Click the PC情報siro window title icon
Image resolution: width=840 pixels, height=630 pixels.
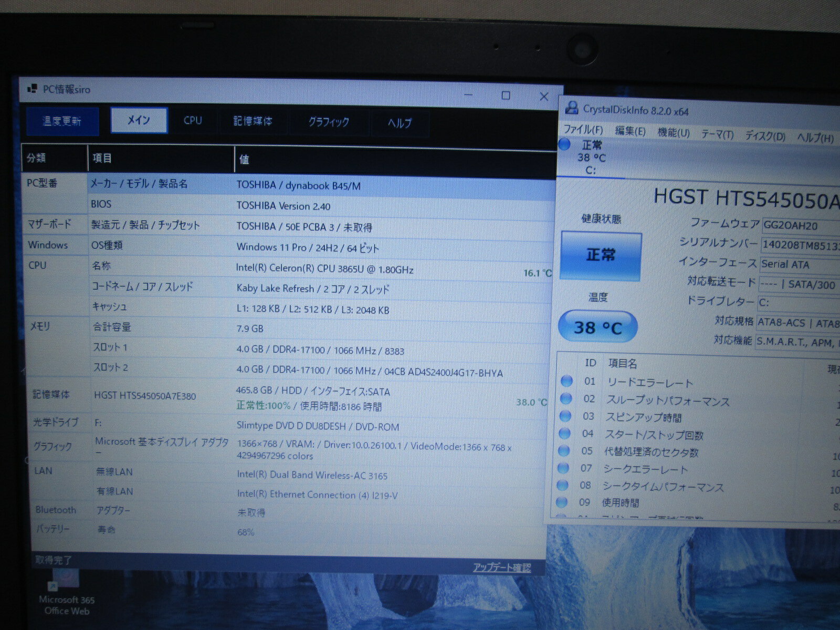(x=32, y=89)
